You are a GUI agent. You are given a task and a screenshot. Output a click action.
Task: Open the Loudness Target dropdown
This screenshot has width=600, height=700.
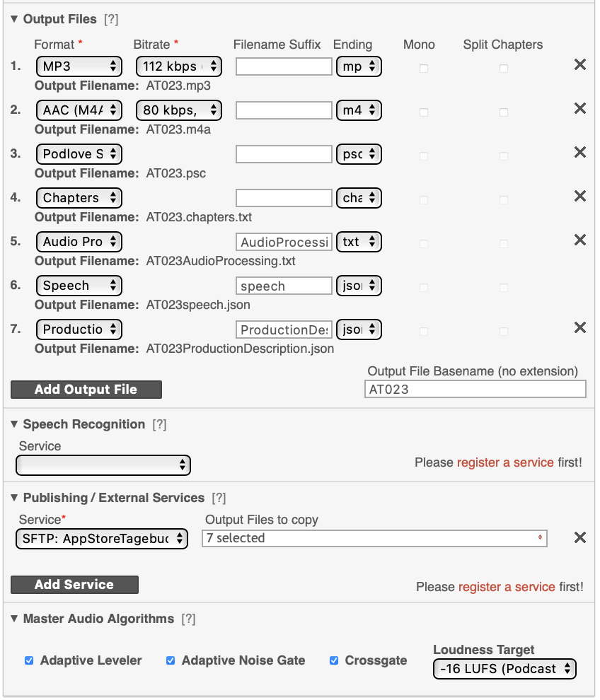tap(505, 669)
